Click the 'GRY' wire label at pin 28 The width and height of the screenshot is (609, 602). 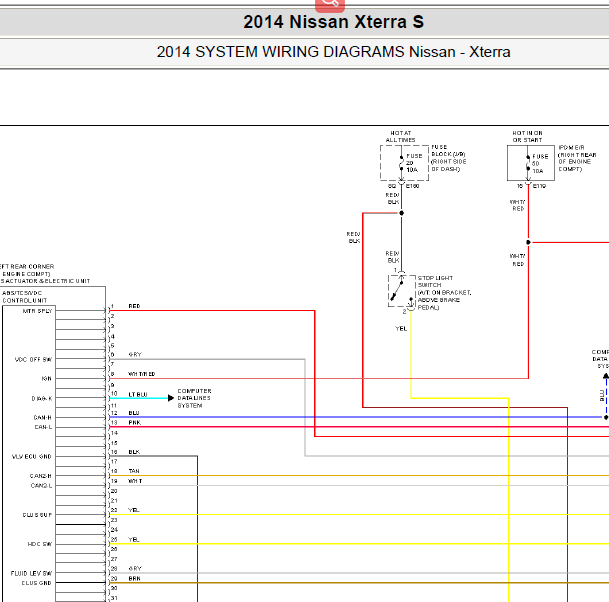point(135,569)
